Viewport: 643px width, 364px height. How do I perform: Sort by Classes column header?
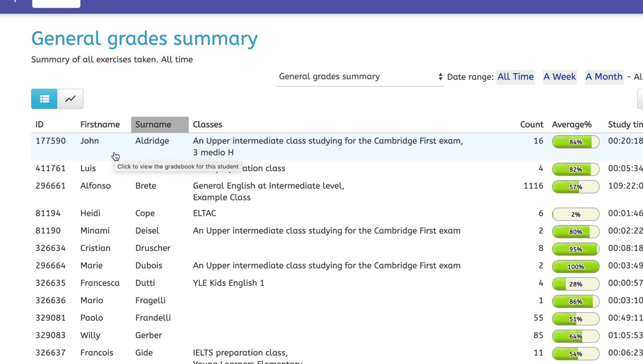point(207,125)
